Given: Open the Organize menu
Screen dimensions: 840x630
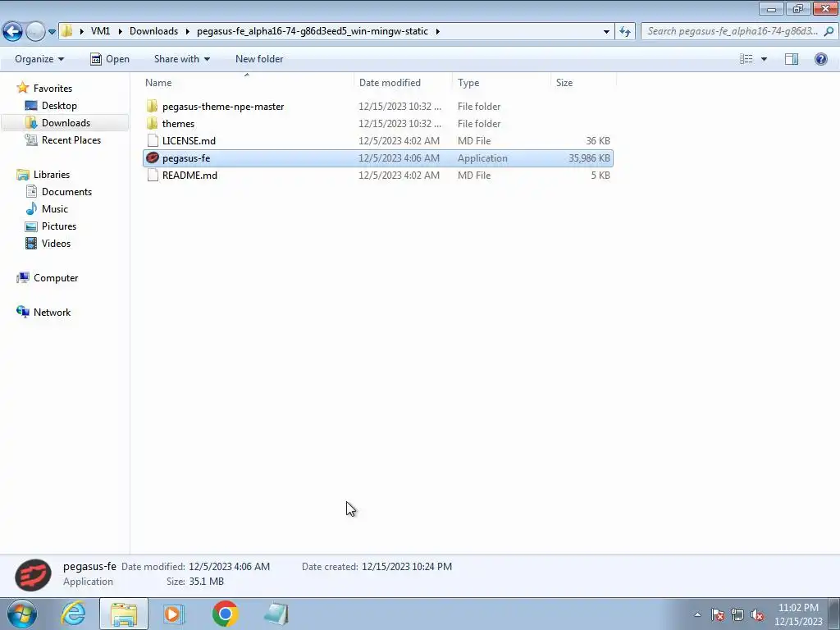Looking at the screenshot, I should [39, 59].
